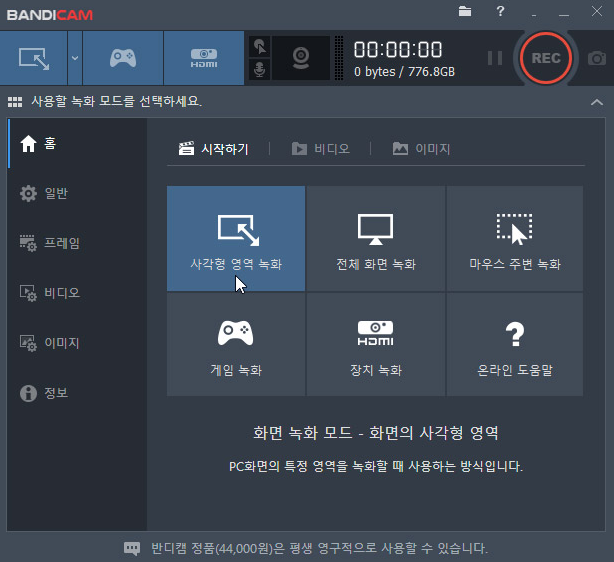
Task: Select the 마우스 주변 녹화 tile
Action: (515, 239)
